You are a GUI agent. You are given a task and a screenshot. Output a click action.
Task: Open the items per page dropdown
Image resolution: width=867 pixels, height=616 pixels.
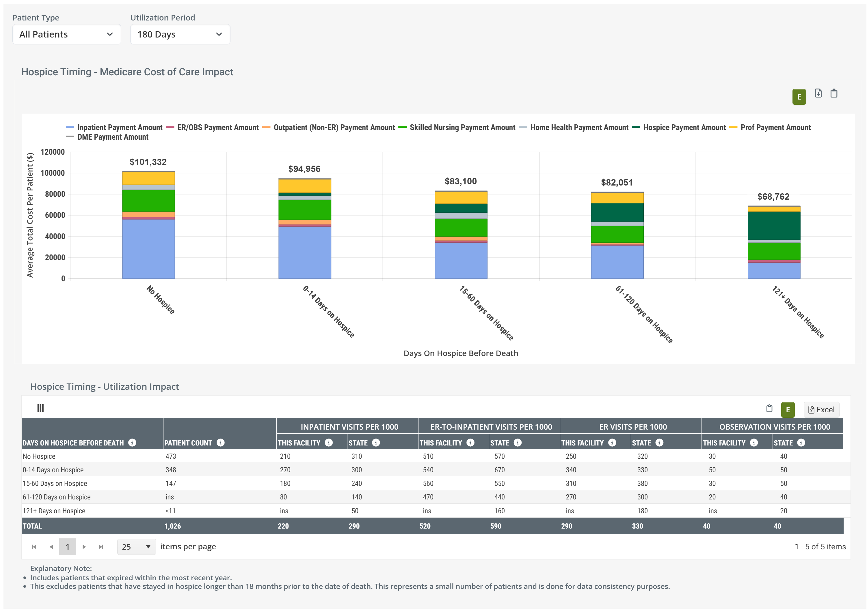pos(136,546)
